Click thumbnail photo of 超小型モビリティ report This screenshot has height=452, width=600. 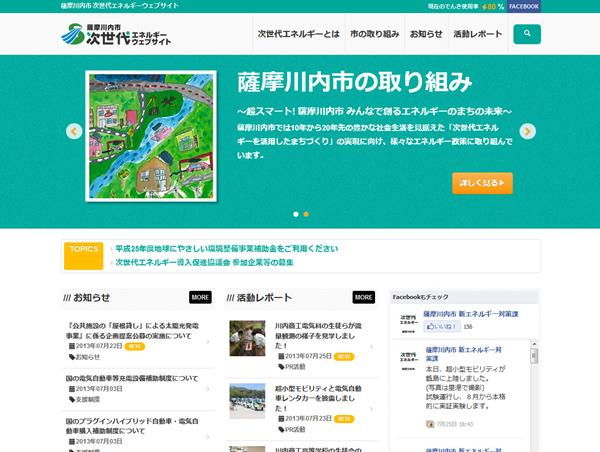tap(247, 401)
